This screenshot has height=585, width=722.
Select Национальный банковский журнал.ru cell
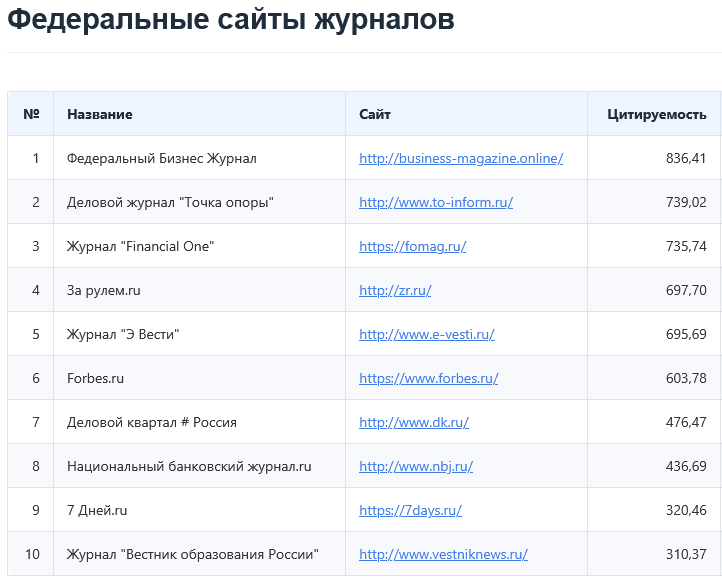pos(199,466)
